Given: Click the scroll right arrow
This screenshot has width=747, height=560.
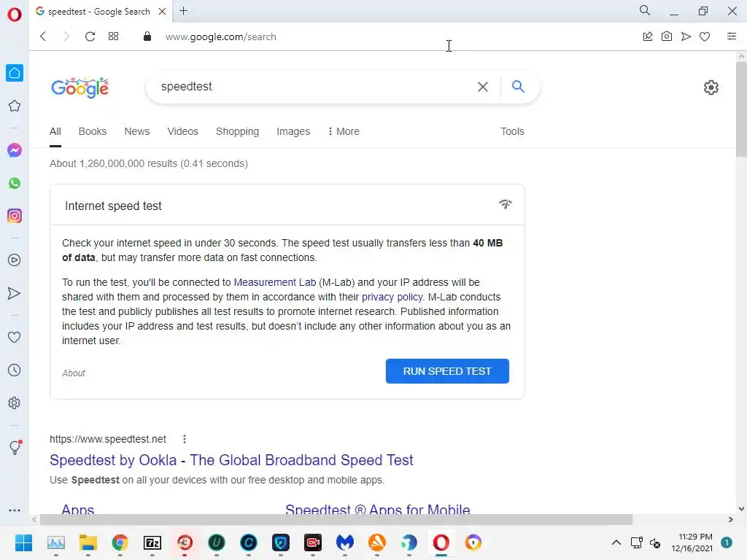Looking at the screenshot, I should [x=731, y=519].
